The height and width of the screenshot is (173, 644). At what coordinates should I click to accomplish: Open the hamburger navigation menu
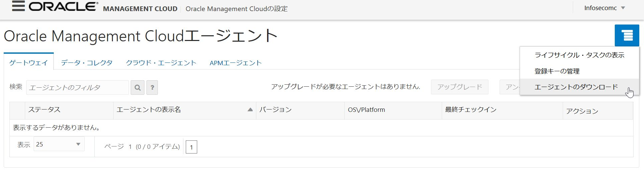[18, 6]
